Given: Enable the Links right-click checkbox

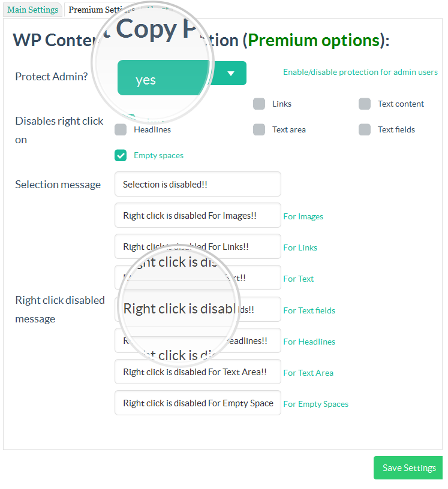Looking at the screenshot, I should pos(258,104).
